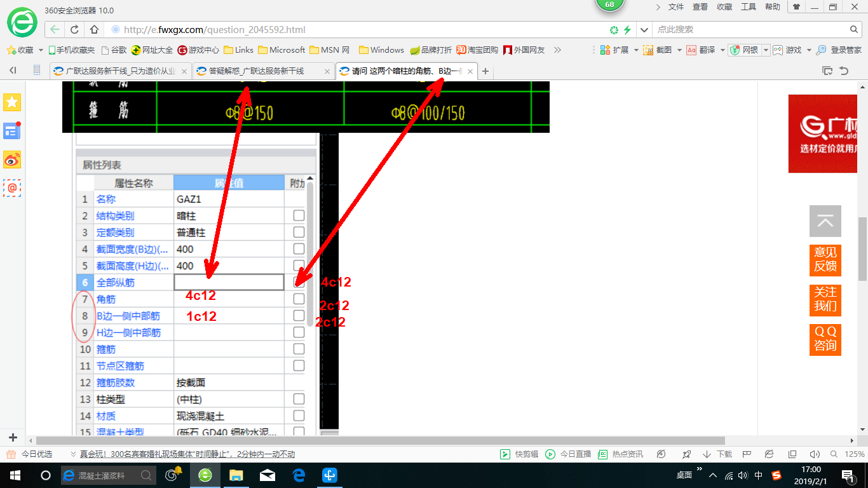Open the Links bookmark folder
The width and height of the screenshot is (868, 488).
click(238, 50)
